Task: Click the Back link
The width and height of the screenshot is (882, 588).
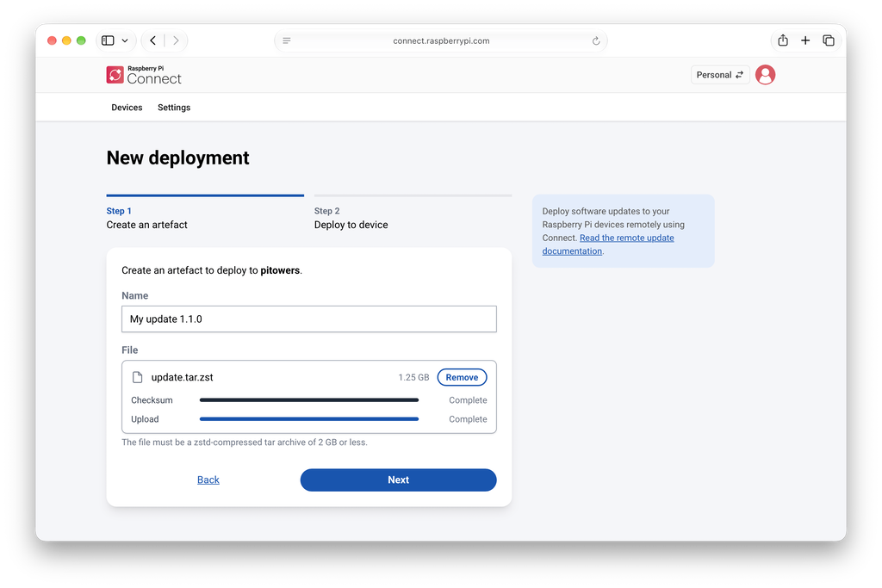Action: point(208,480)
